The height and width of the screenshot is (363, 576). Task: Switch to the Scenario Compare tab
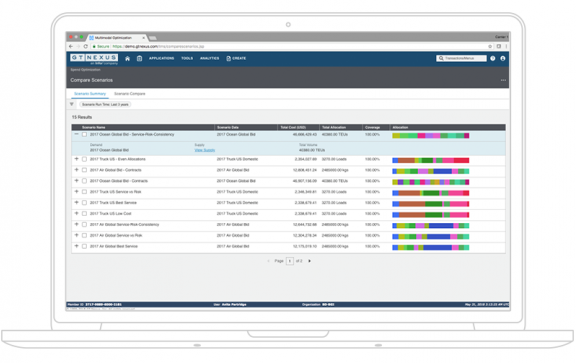tap(130, 94)
